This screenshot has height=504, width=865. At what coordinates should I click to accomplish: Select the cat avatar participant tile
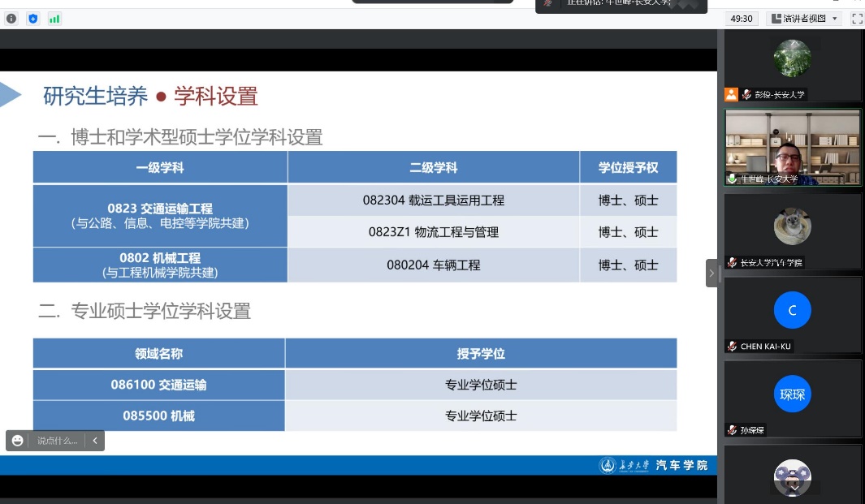792,226
